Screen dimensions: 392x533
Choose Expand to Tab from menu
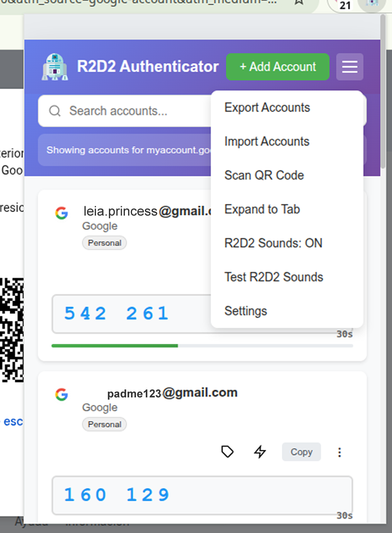[x=287, y=209]
